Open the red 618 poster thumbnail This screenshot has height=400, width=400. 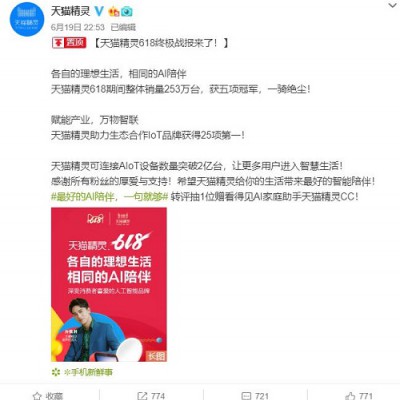[x=109, y=284]
